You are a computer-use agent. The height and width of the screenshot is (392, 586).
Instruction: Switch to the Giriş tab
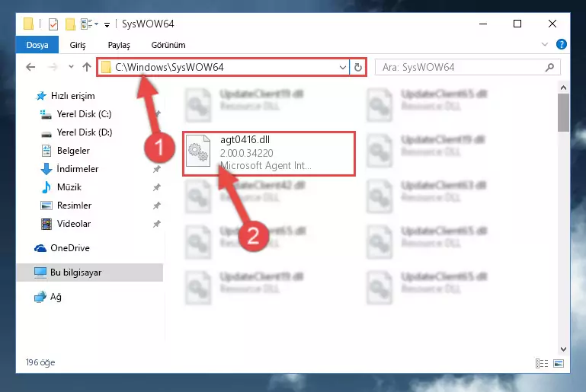(x=78, y=45)
